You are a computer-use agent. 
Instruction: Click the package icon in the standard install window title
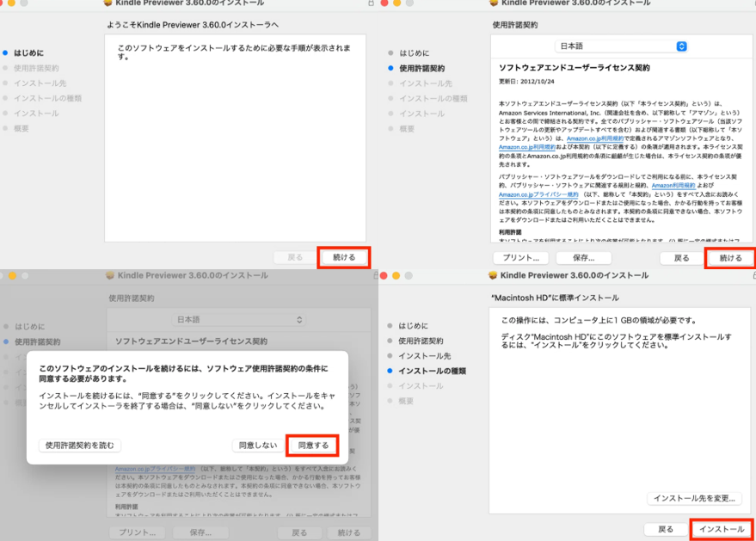(492, 275)
